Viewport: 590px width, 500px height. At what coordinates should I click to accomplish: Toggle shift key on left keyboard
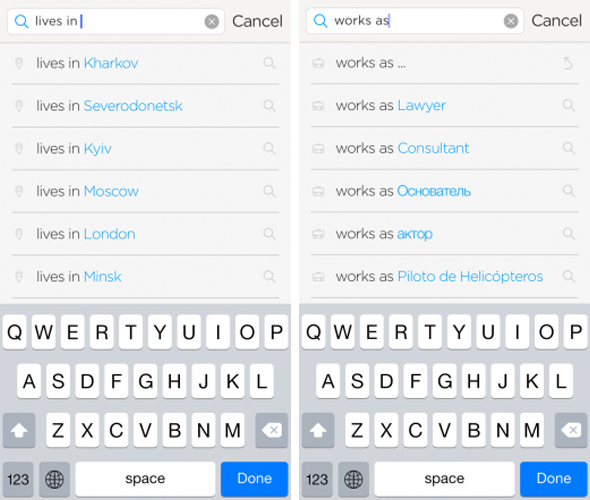[19, 430]
